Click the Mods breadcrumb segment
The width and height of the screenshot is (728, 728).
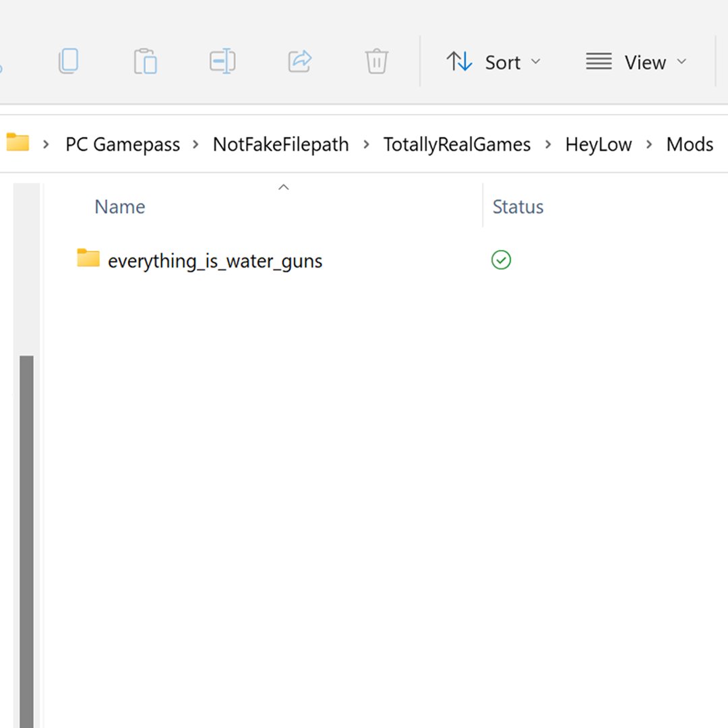(690, 144)
